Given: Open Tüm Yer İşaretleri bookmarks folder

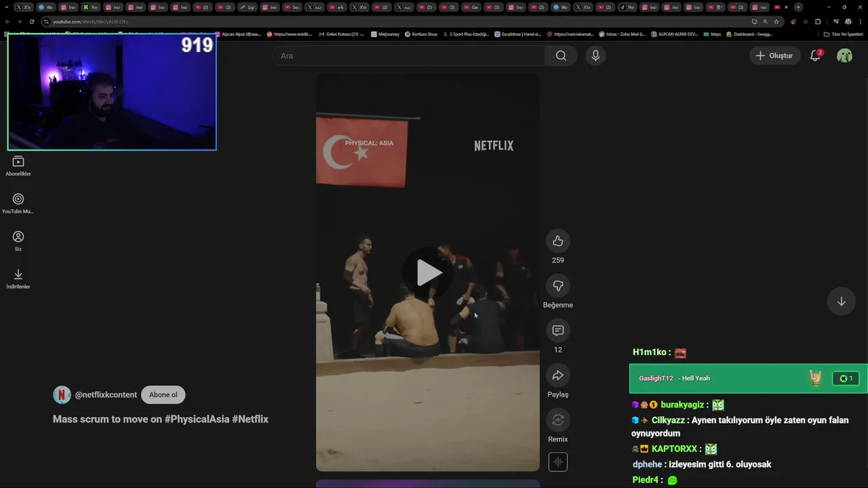Looking at the screenshot, I should [x=843, y=34].
